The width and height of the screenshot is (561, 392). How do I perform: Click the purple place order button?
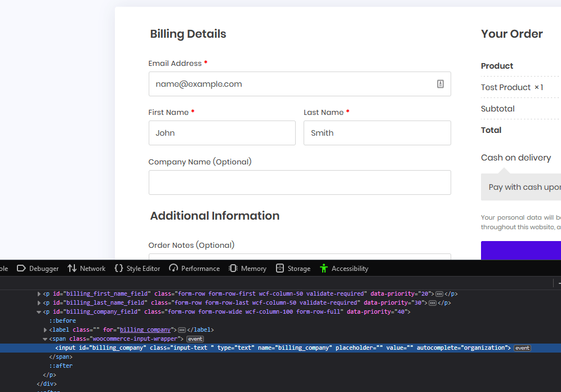pyautogui.click(x=521, y=251)
